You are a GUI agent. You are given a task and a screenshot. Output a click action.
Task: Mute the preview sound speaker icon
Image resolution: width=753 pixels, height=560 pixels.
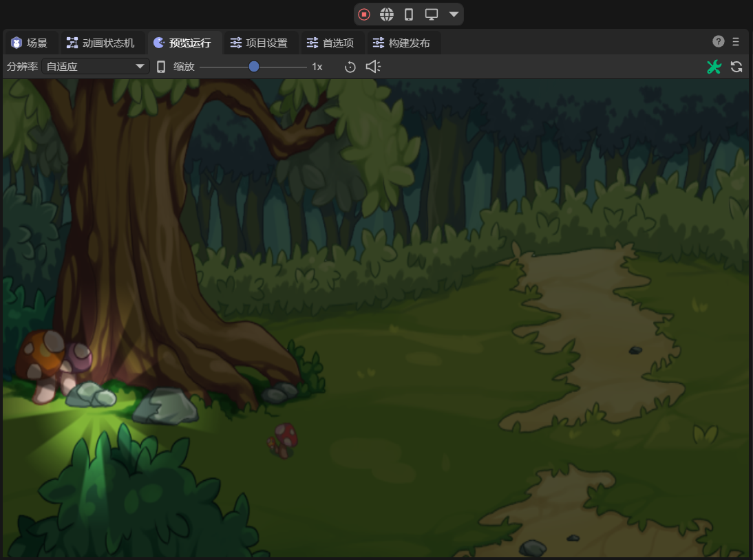pos(372,67)
